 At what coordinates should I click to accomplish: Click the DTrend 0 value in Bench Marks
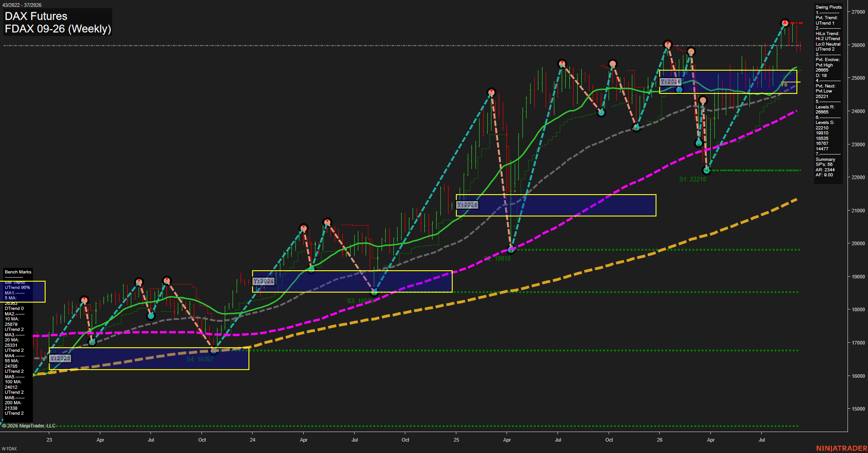14,309
